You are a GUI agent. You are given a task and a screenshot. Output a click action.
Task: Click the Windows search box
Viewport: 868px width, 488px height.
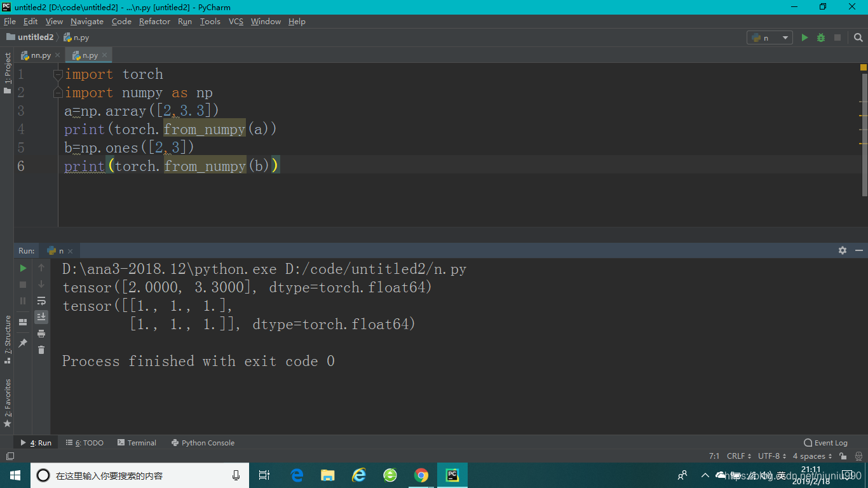(140, 475)
